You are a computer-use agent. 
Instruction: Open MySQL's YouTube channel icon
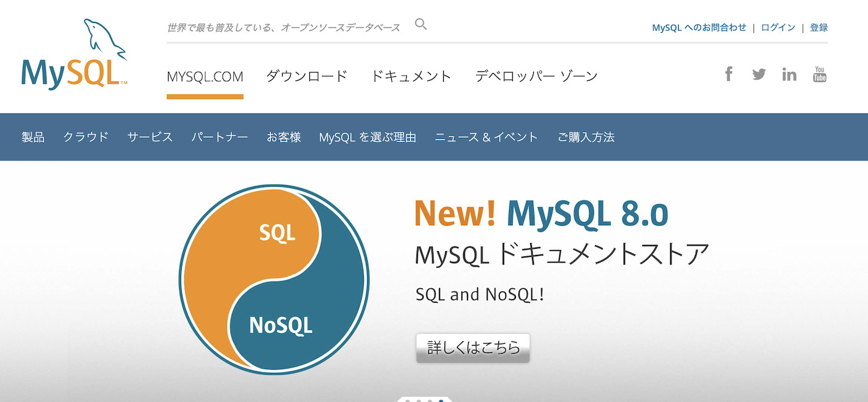tap(820, 74)
